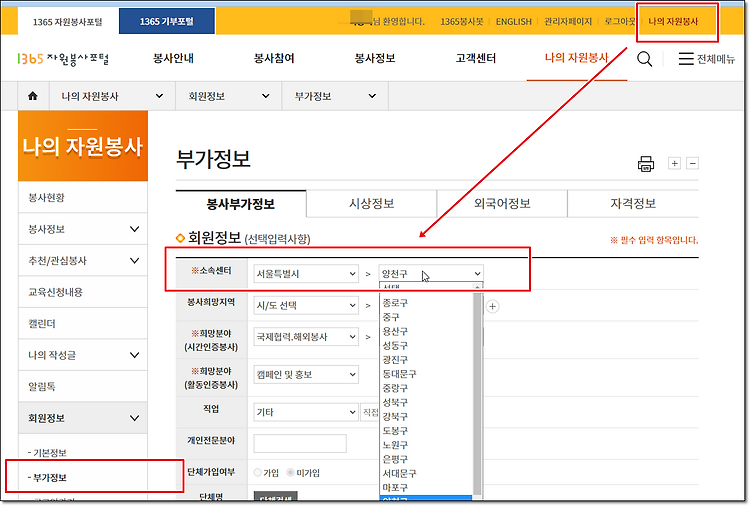Screen dimensions: 750x506
Task: Open 교육신청내용 in the sidebar
Action: pos(83,292)
